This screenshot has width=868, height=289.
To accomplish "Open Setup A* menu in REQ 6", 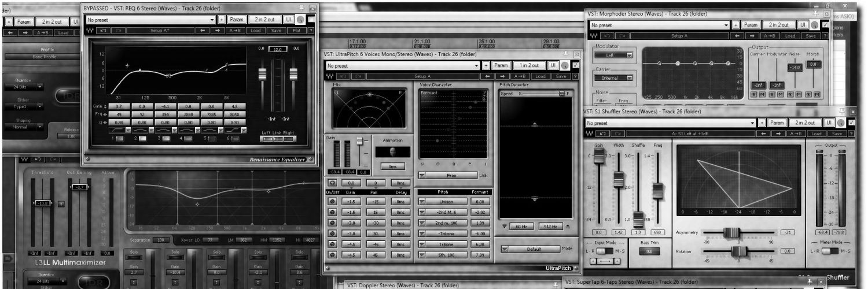I will pos(160,31).
